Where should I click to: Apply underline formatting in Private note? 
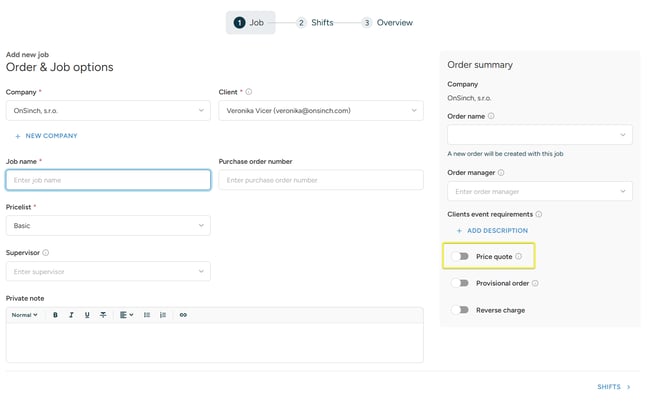point(87,315)
